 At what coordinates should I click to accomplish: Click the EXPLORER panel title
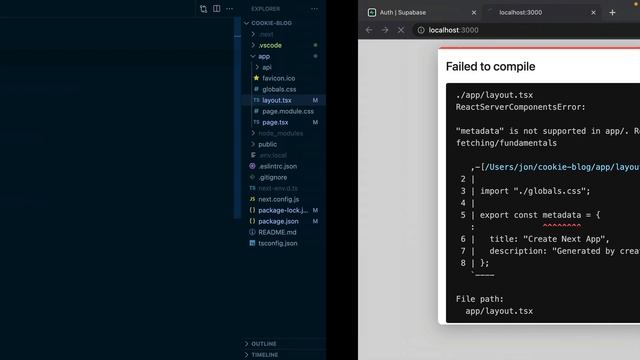(x=266, y=9)
